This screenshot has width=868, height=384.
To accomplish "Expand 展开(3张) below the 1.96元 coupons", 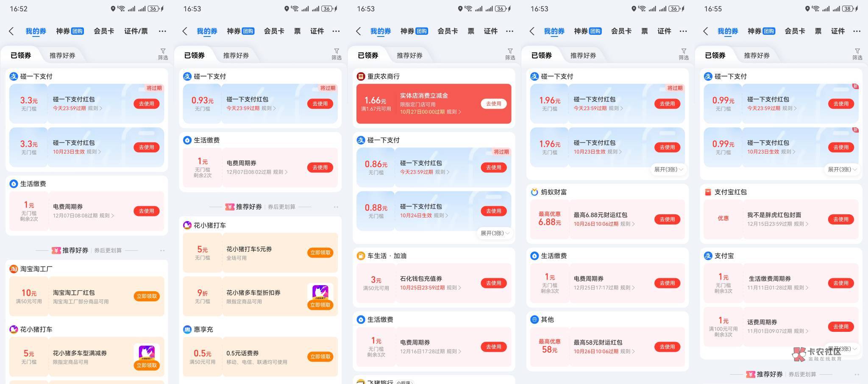I will click(668, 169).
